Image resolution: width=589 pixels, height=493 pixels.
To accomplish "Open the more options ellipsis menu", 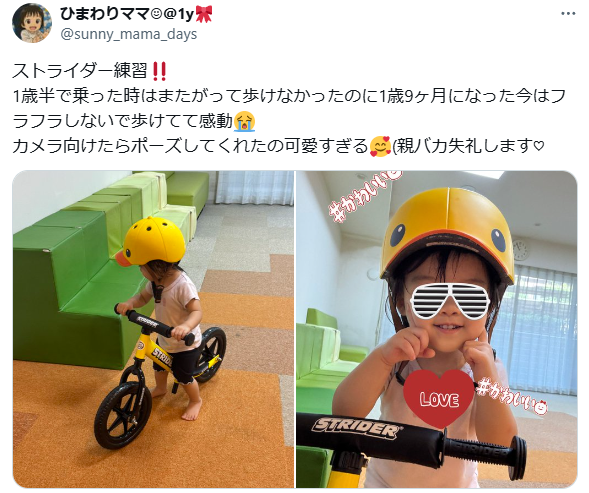I will pos(568,14).
